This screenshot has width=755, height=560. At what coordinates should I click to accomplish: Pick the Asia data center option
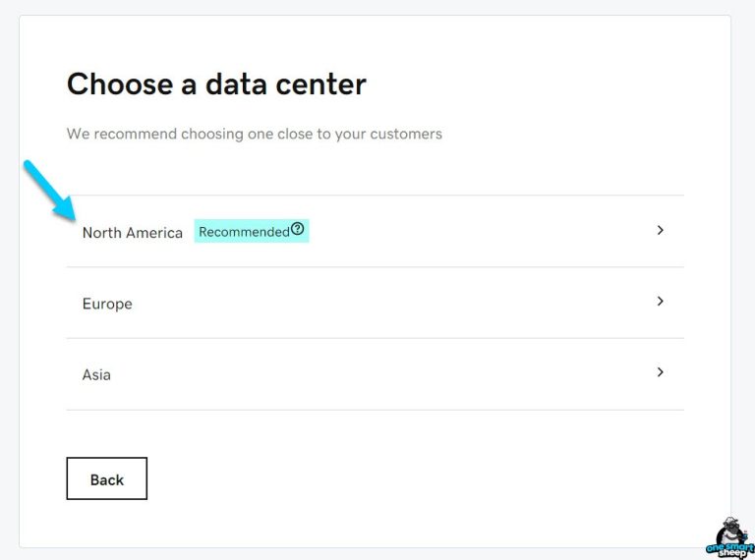pos(96,374)
